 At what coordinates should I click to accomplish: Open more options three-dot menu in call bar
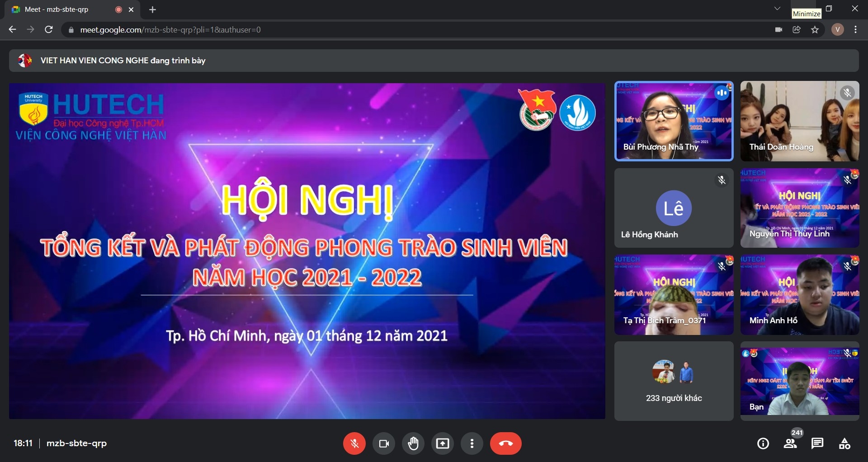point(472,443)
